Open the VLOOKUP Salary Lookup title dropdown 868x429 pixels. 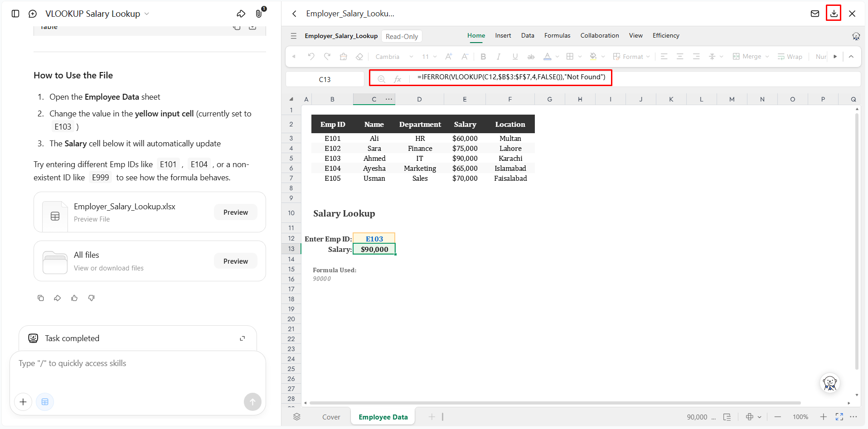[147, 14]
